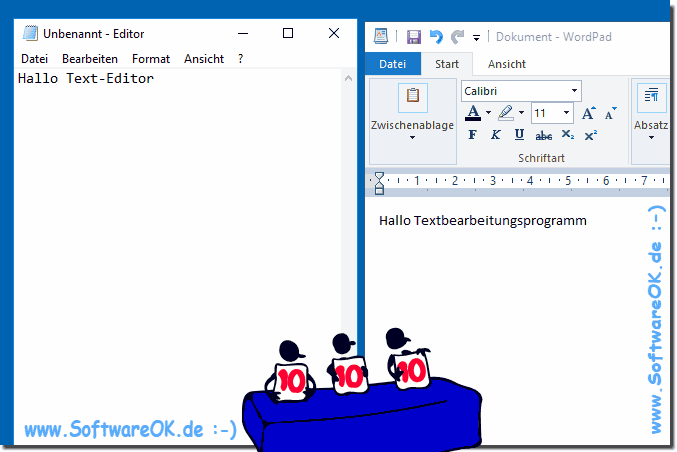The width and height of the screenshot is (677, 452).
Task: Click the Save icon in WordPad quick access
Action: (x=414, y=37)
